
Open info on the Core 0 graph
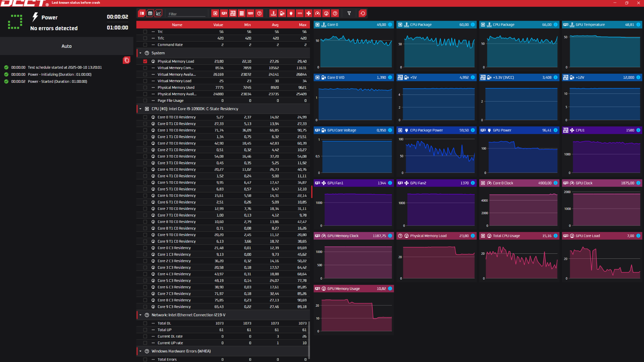(390, 25)
